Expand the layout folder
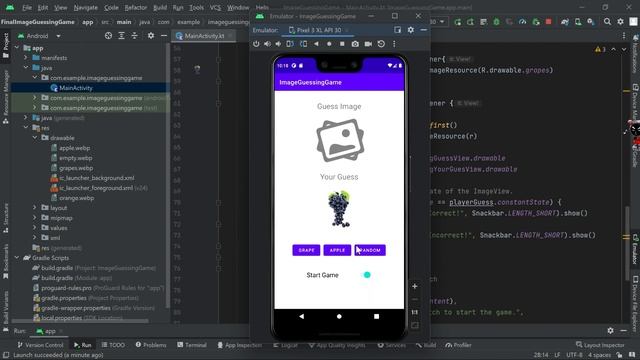The image size is (640, 360). [x=35, y=208]
